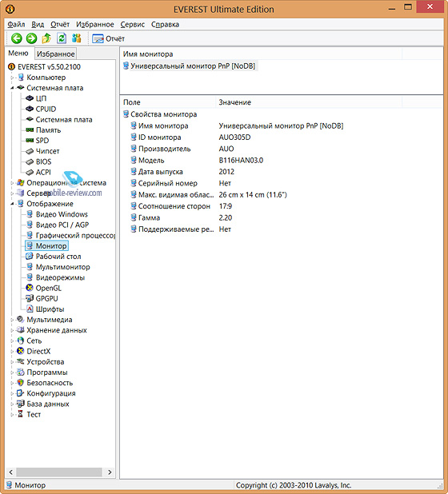This screenshot has width=448, height=494.
Task: Click the База данных icon
Action: coord(21,404)
